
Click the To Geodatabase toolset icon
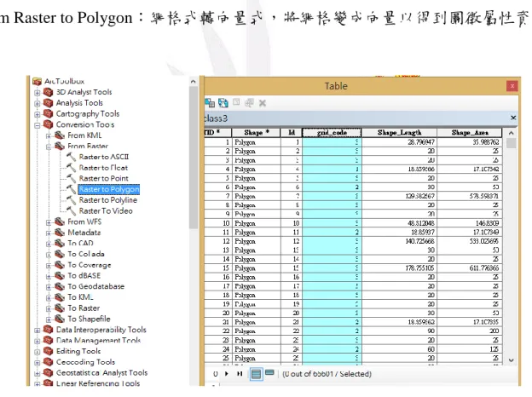point(60,286)
